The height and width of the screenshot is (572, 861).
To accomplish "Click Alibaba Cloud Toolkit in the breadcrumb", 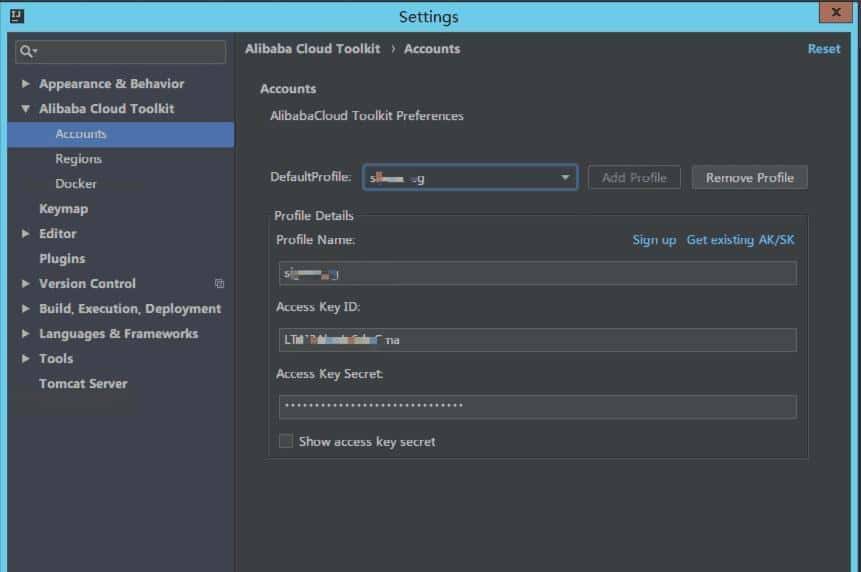I will pos(312,49).
